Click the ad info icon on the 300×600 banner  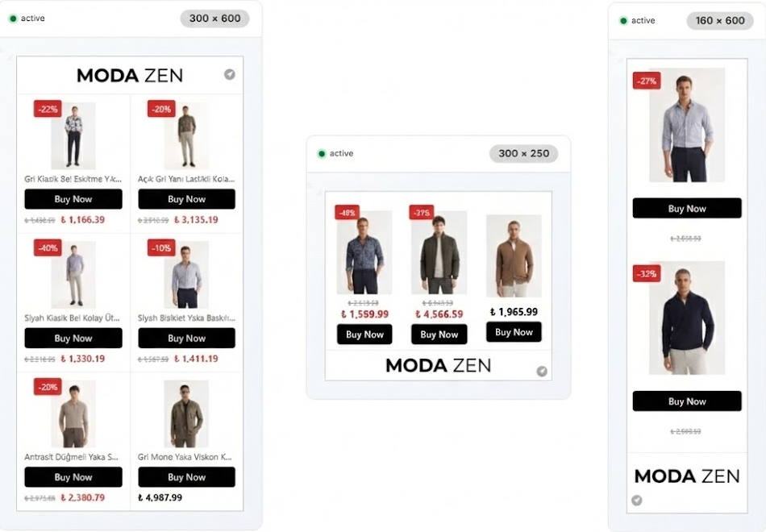[230, 75]
